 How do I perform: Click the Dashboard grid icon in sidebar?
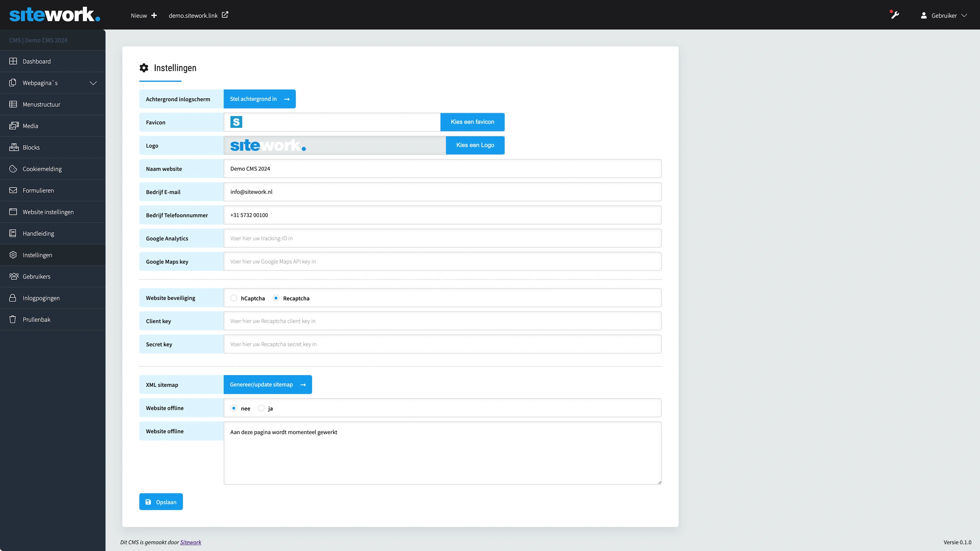(13, 61)
